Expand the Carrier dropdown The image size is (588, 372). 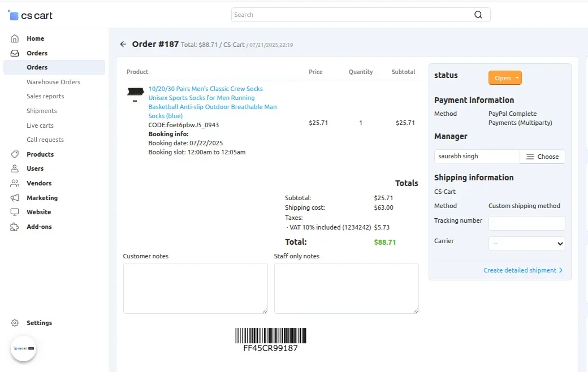click(x=526, y=244)
